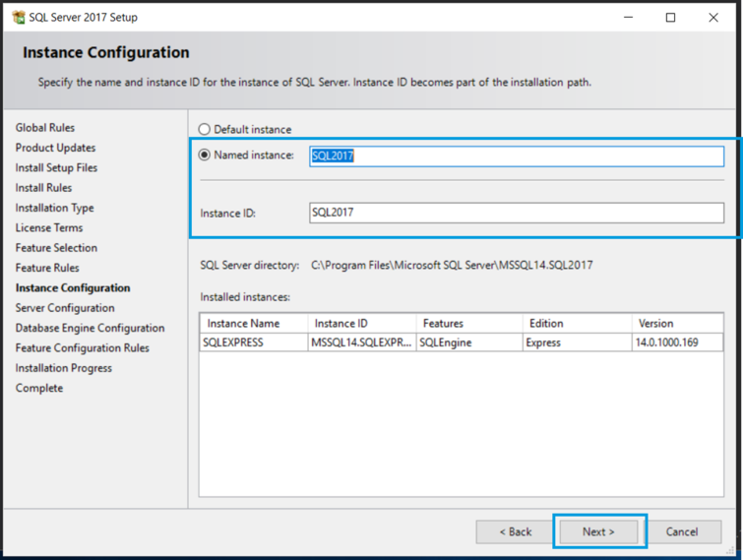743x560 pixels.
Task: Minimize the SQL Server Setup window
Action: (x=626, y=17)
